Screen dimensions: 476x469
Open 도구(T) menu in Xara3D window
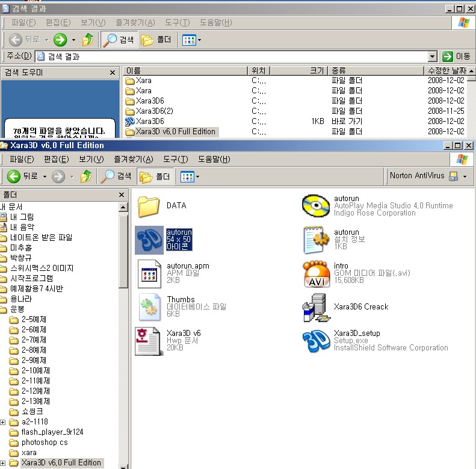point(176,159)
